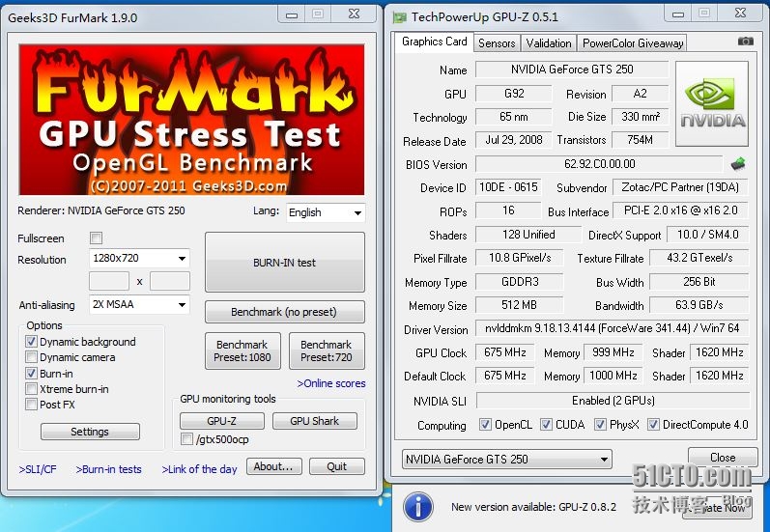This screenshot has height=532, width=770.
Task: Click New version available: GPU-Z 0.8.2 text
Action: pos(533,507)
